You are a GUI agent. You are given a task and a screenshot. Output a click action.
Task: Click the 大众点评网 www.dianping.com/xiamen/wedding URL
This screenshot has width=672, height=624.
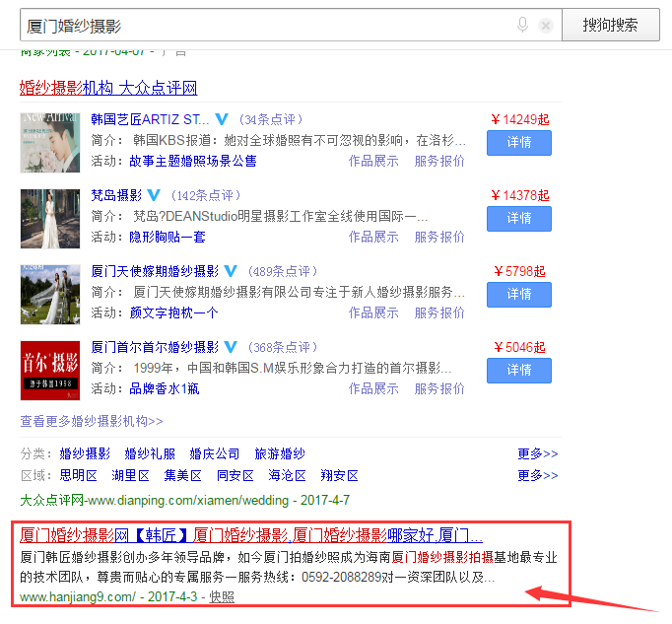155,500
